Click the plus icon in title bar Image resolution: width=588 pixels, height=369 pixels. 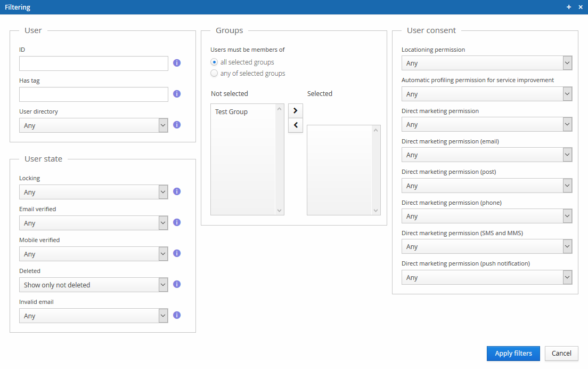(x=569, y=7)
